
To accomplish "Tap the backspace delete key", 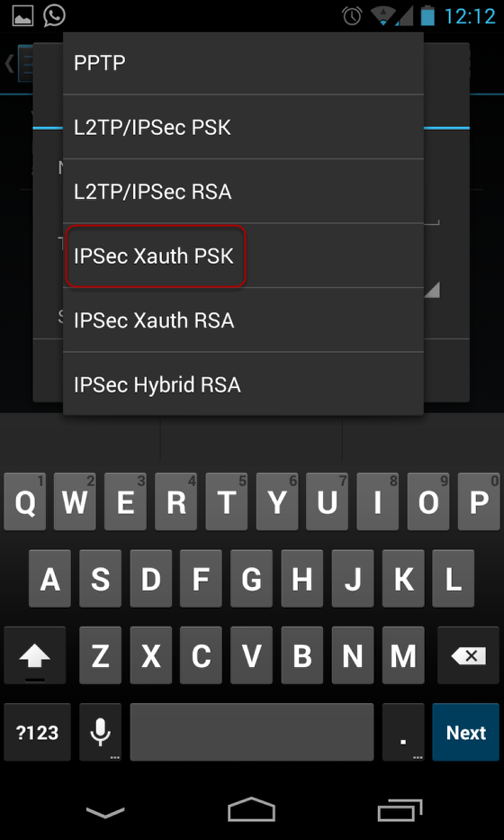I will [469, 655].
